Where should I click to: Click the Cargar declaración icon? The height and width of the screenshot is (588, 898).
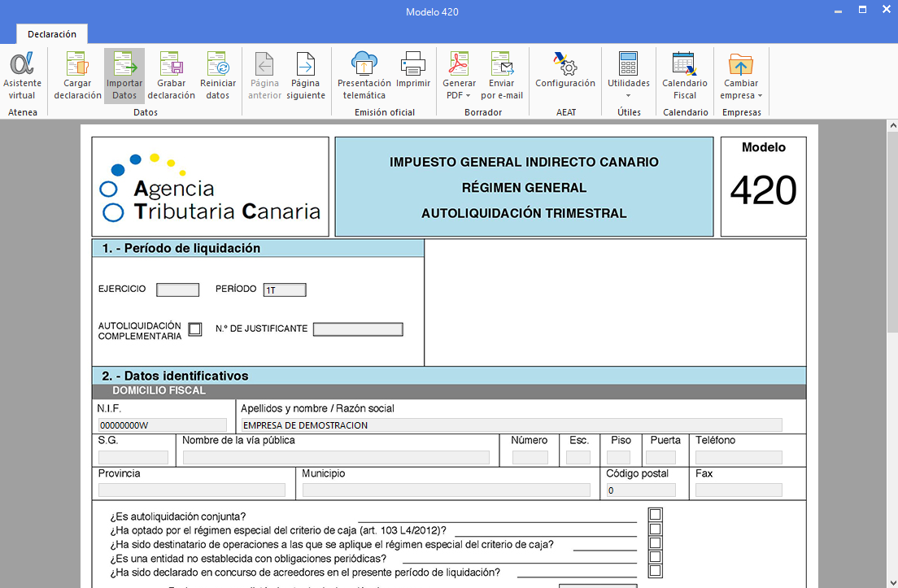tap(77, 75)
